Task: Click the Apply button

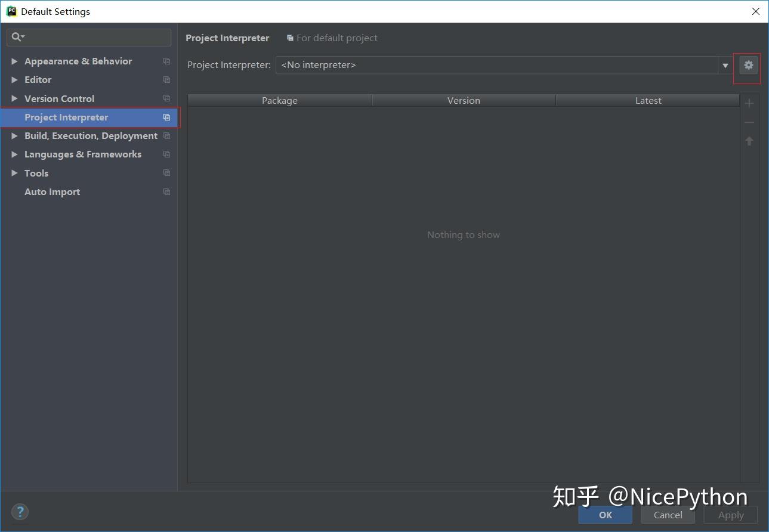Action: coord(731,515)
